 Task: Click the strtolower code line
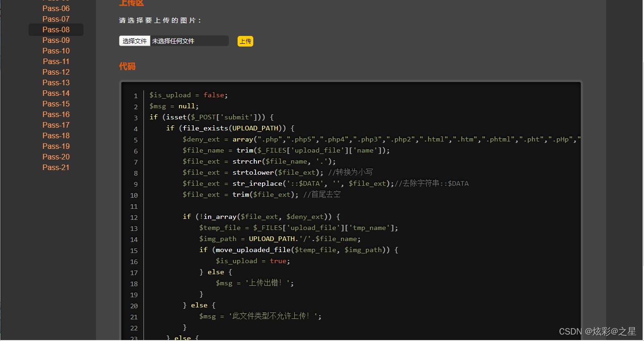[278, 172]
